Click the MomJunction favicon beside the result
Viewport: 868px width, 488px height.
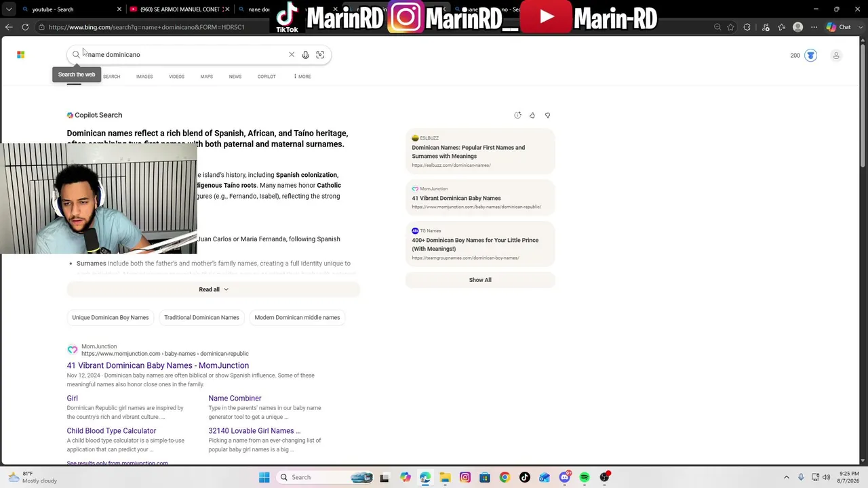[73, 350]
